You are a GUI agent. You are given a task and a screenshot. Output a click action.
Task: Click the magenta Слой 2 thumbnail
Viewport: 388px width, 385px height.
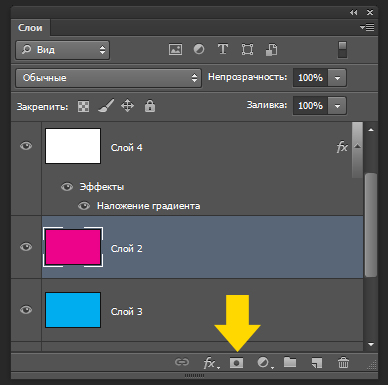pos(73,247)
